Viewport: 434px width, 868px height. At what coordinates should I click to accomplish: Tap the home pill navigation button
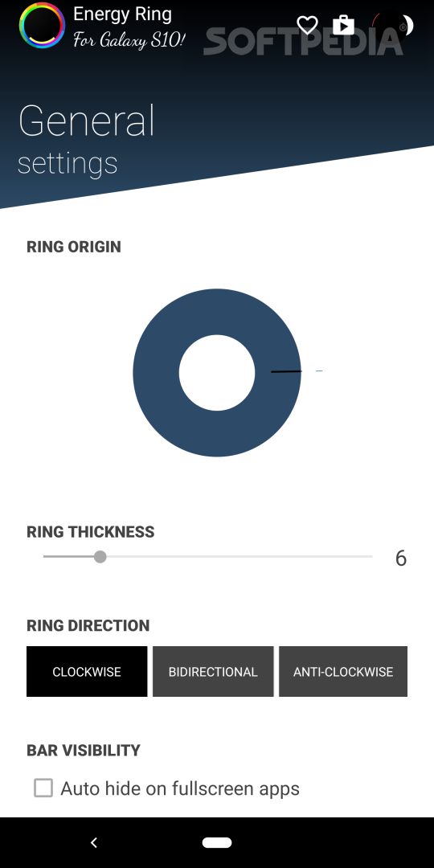click(x=217, y=842)
